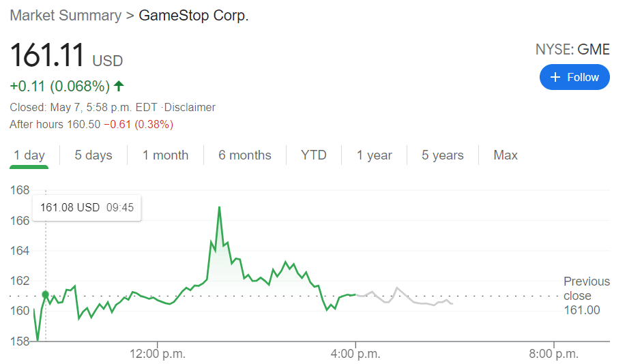Show the 5 years chart
Image resolution: width=627 pixels, height=364 pixels.
point(442,155)
